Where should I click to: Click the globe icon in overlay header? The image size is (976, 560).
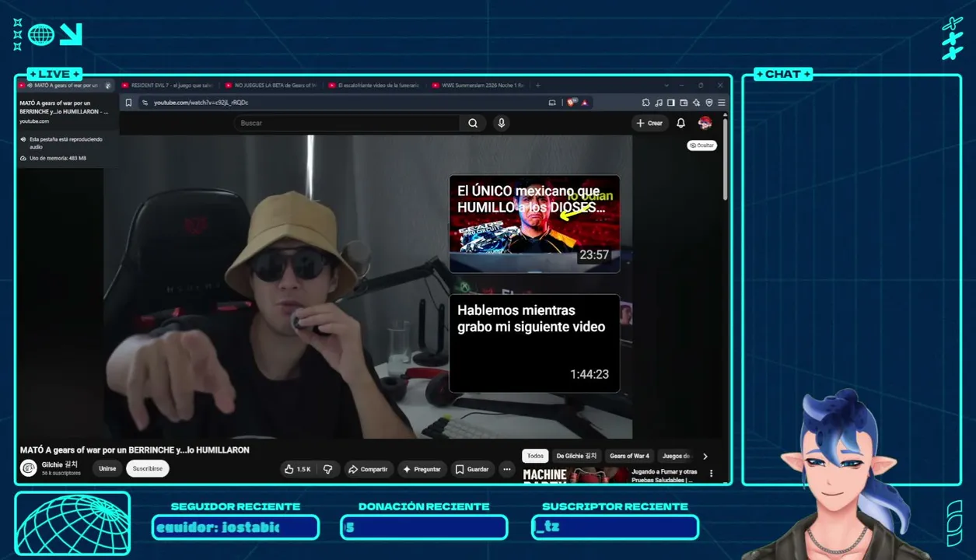click(x=41, y=34)
